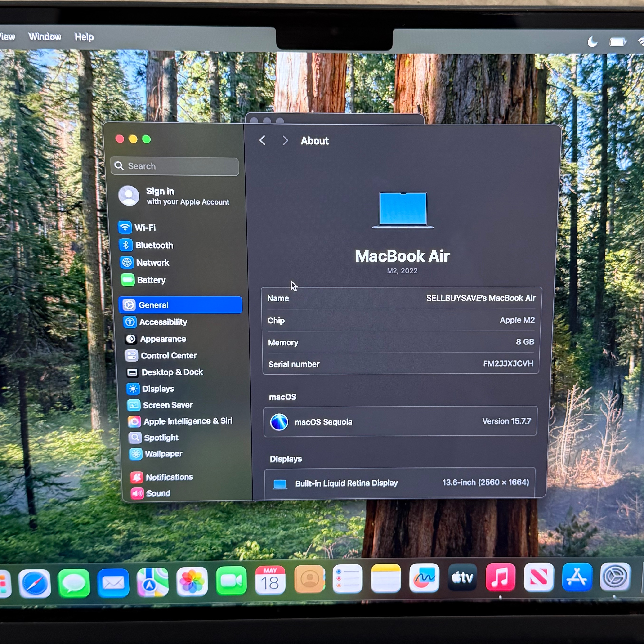Click the Search field in System Settings

tap(175, 166)
